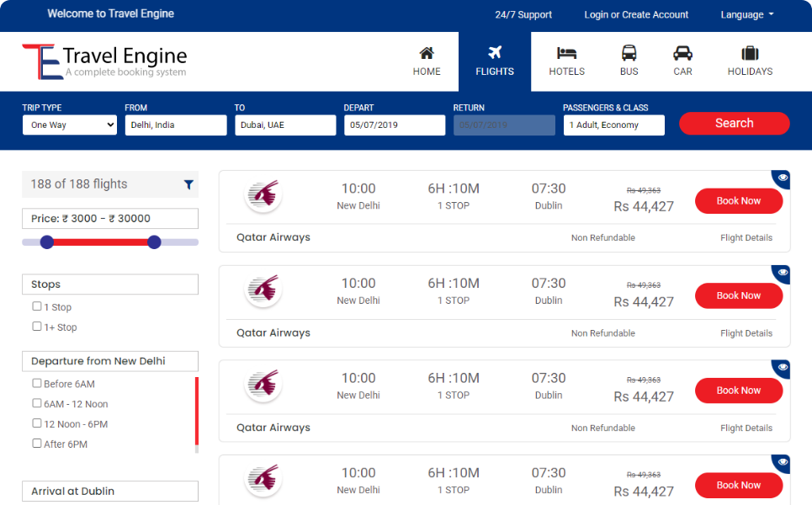Open the Car rental icon
Image resolution: width=812 pixels, height=505 pixels.
[682, 53]
